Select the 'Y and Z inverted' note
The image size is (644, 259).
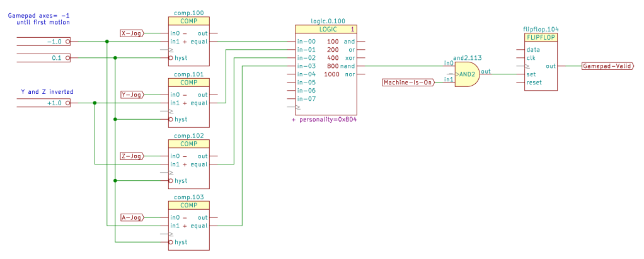47,91
